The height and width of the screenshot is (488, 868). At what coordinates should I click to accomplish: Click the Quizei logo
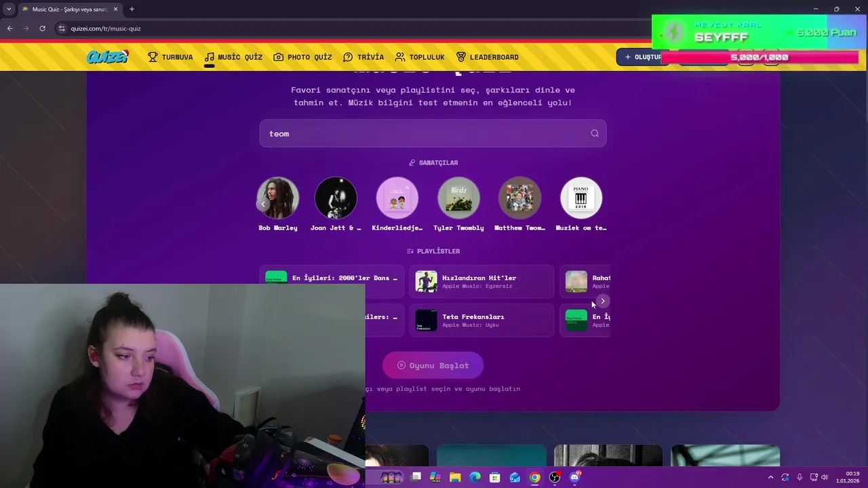pyautogui.click(x=107, y=57)
